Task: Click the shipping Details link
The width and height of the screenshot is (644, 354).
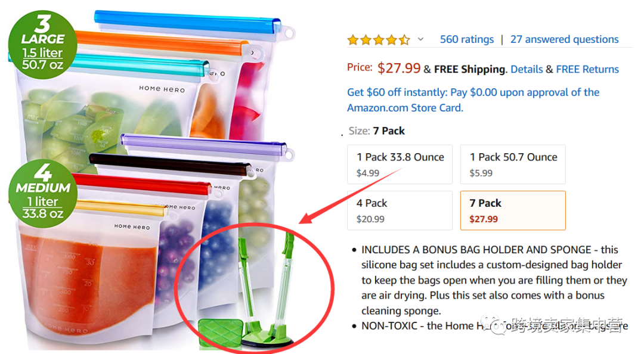Action: [527, 69]
